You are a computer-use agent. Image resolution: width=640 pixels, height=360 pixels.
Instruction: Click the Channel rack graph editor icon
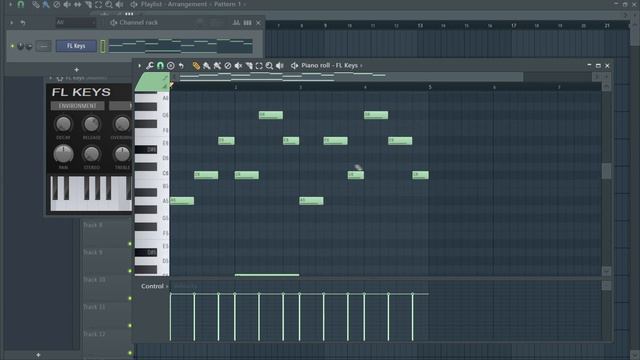tap(236, 23)
